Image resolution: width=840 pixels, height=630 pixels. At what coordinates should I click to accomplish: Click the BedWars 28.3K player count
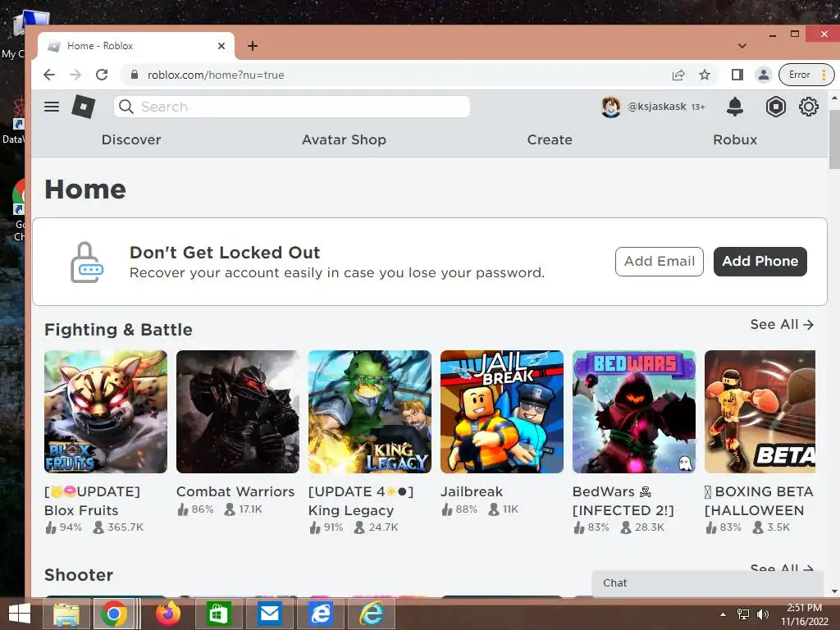(x=650, y=527)
